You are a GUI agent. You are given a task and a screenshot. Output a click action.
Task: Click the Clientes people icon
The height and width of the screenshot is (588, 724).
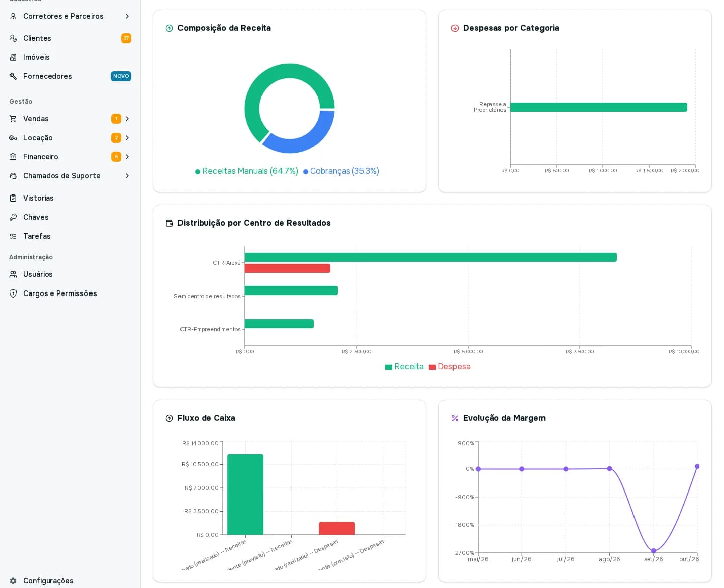click(x=13, y=38)
